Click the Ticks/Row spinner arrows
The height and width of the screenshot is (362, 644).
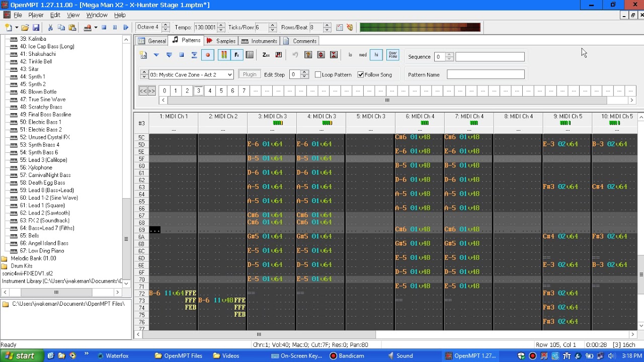[273, 28]
